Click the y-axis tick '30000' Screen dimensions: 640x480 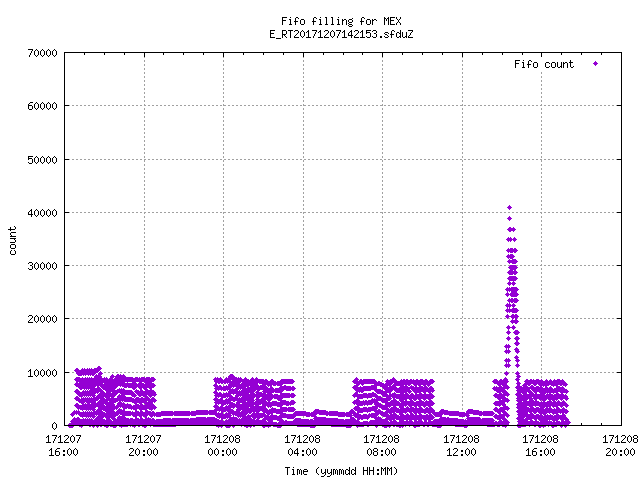pyautogui.click(x=42, y=266)
